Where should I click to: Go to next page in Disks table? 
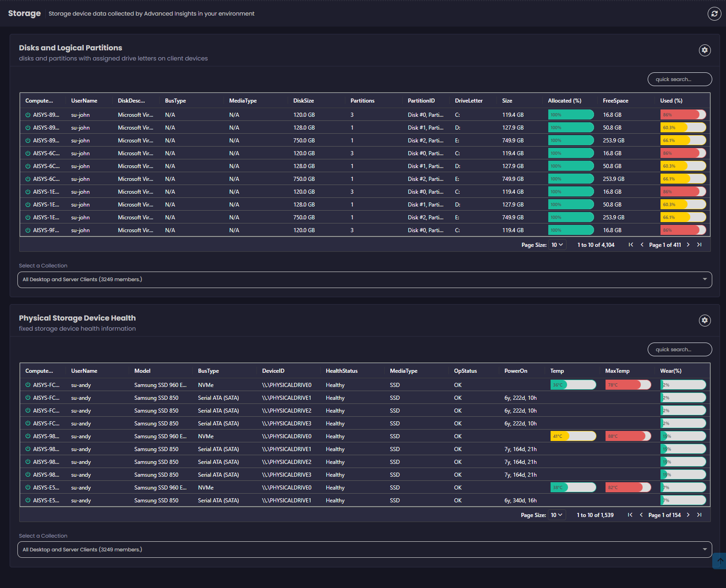click(x=688, y=245)
